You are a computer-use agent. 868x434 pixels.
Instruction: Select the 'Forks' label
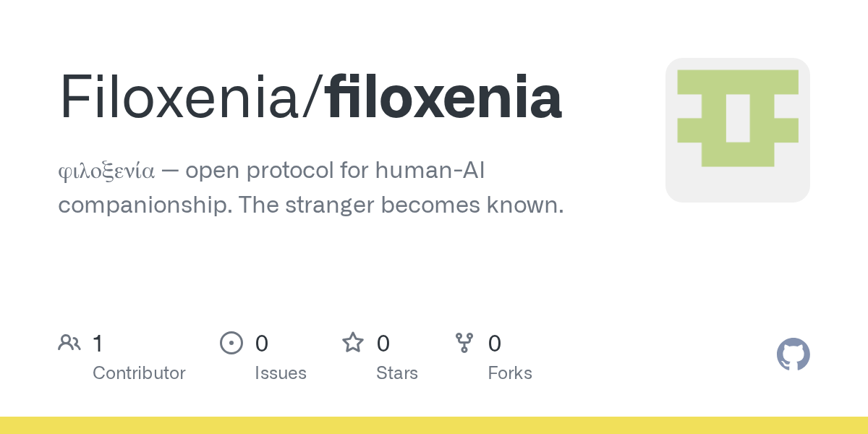pos(510,373)
